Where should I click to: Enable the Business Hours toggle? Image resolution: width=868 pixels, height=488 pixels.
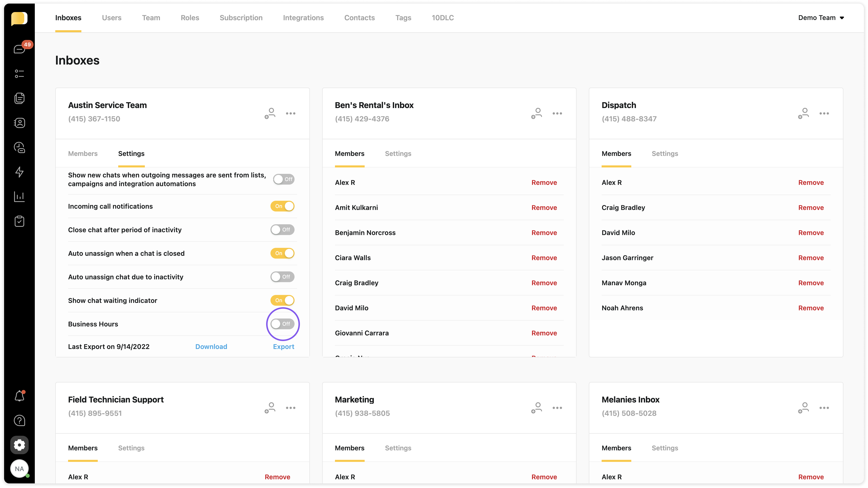282,324
